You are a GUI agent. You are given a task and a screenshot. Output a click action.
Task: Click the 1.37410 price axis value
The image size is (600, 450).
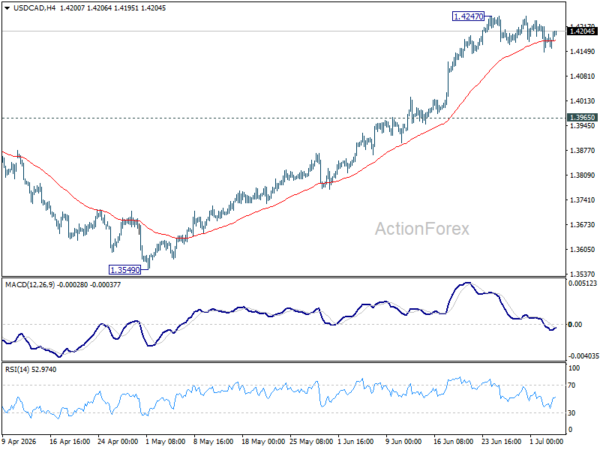tap(582, 200)
